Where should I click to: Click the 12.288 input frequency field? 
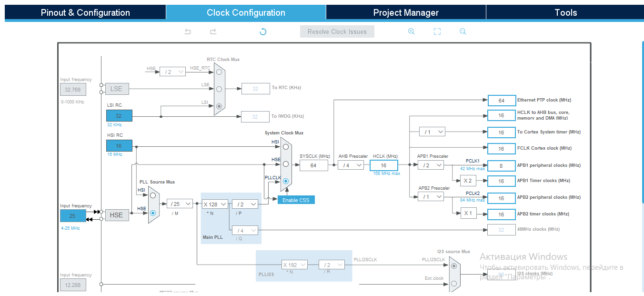[73, 285]
